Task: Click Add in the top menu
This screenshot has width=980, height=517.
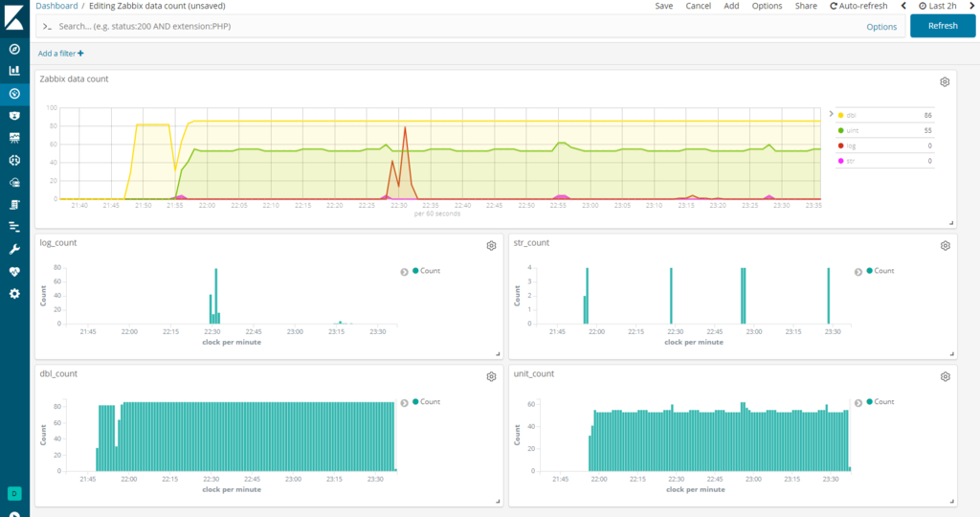Action: pyautogui.click(x=731, y=6)
